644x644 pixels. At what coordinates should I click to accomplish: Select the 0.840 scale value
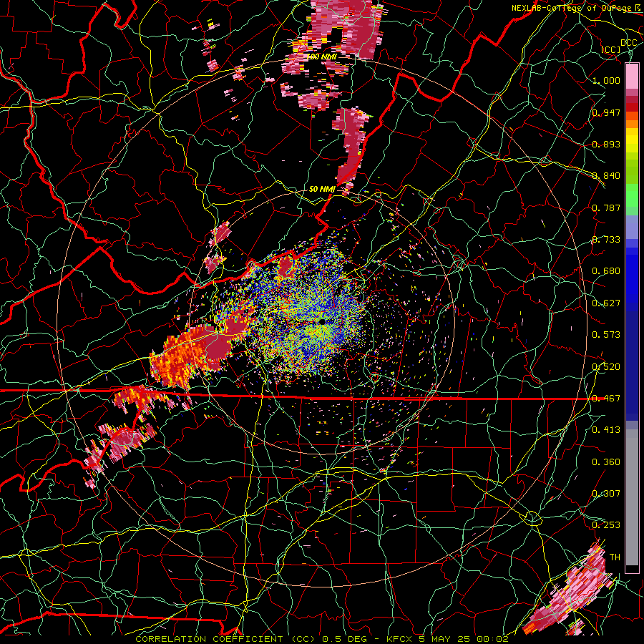point(606,176)
